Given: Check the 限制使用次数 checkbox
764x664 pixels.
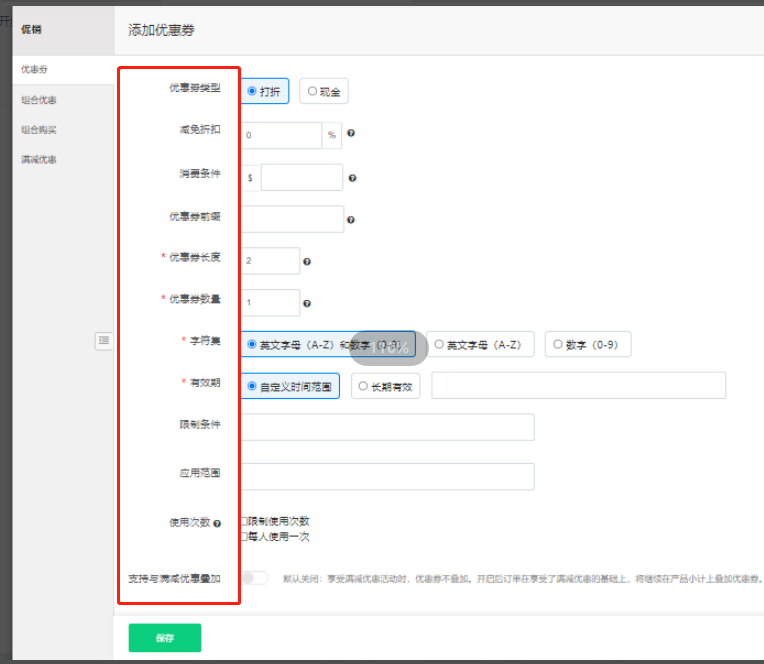Looking at the screenshot, I should 244,521.
